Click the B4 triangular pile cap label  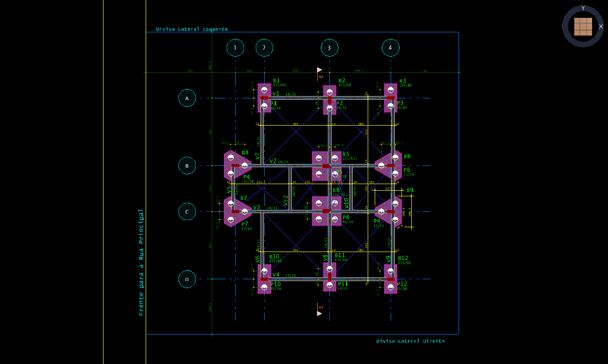pyautogui.click(x=245, y=153)
